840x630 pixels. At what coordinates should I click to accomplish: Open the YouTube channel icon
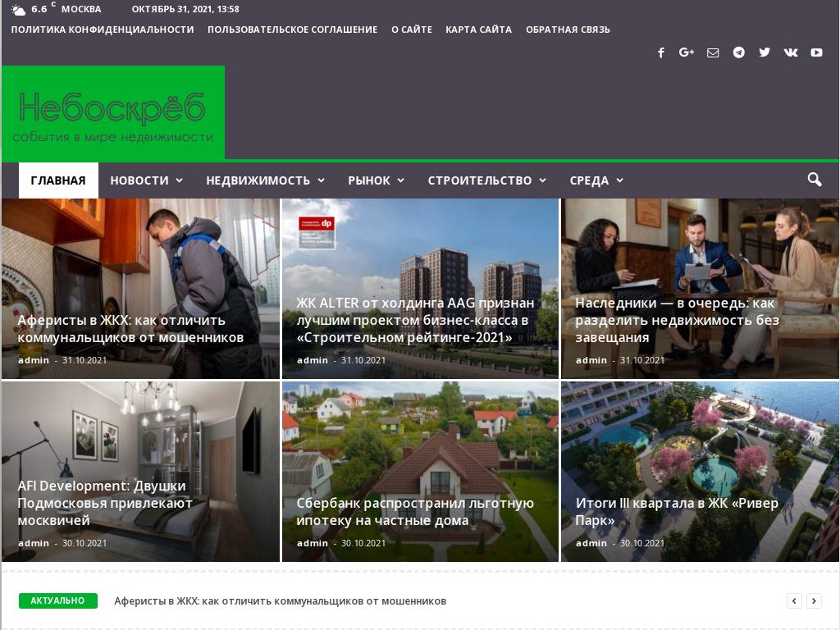[x=816, y=52]
